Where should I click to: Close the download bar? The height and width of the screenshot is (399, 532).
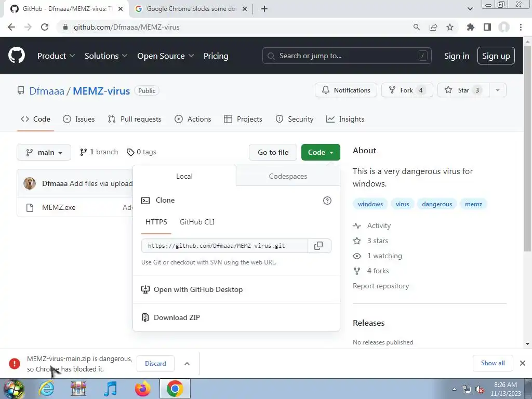click(523, 363)
